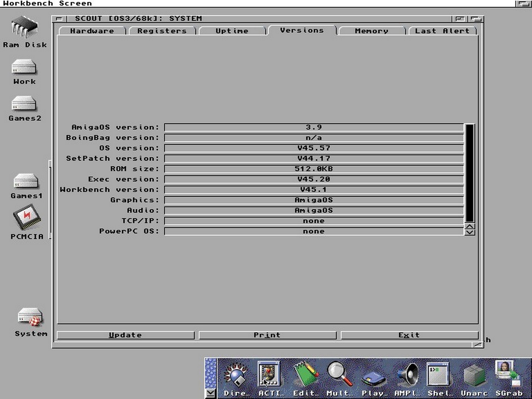Screen dimensions: 532x399
Task: Click the SCOUT [OS3/68k]: SYSTEM title bar
Action: pos(259,18)
